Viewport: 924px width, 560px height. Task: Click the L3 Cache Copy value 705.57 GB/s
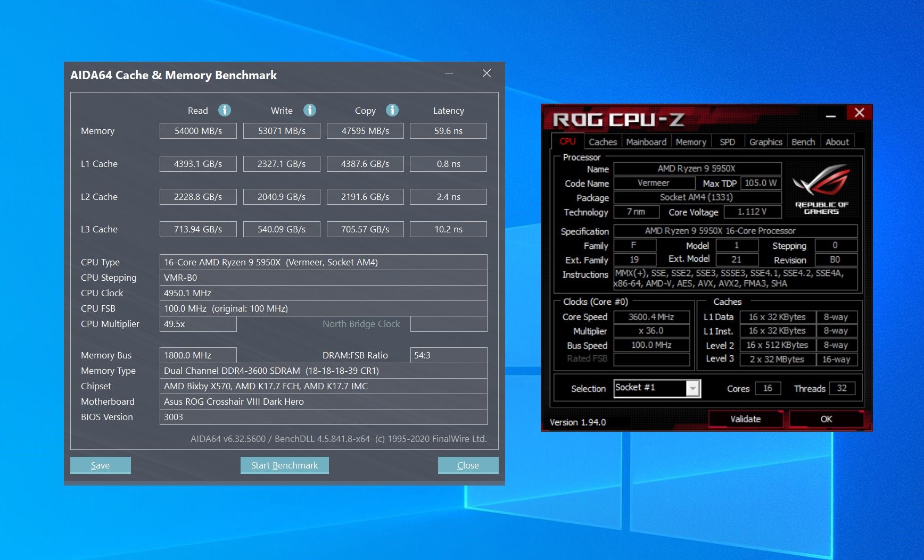coord(365,229)
